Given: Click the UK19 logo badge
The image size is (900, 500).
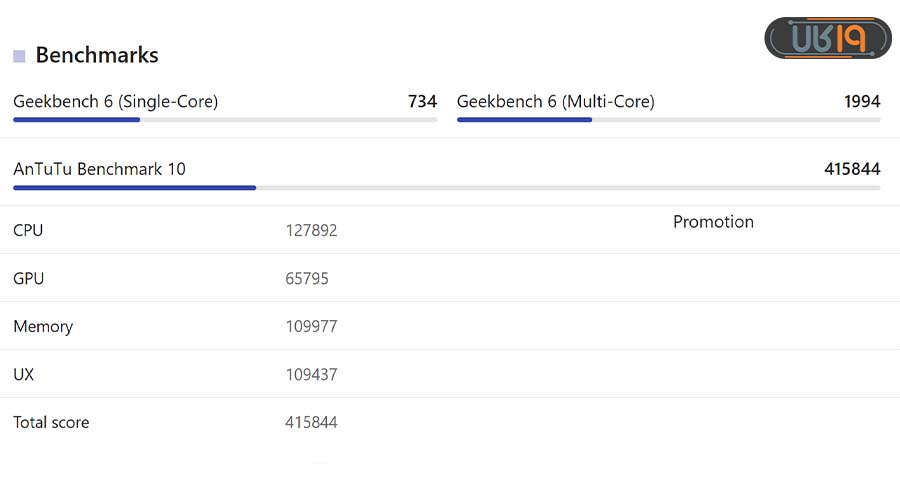Looking at the screenshot, I should [x=827, y=38].
